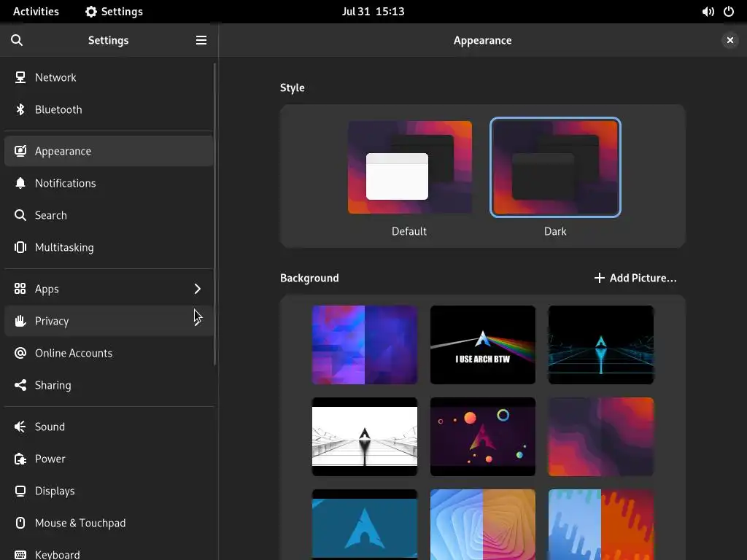This screenshot has height=560, width=747.
Task: Click Add Picture button
Action: [x=635, y=278]
